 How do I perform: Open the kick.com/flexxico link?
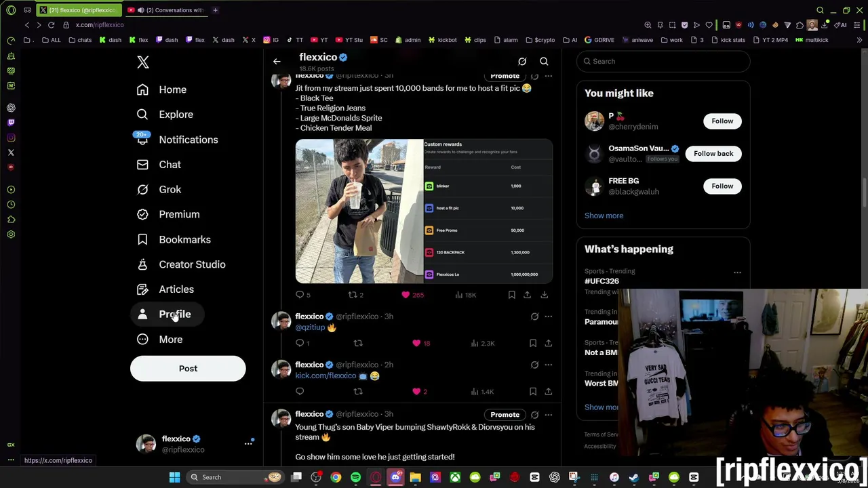point(325,376)
